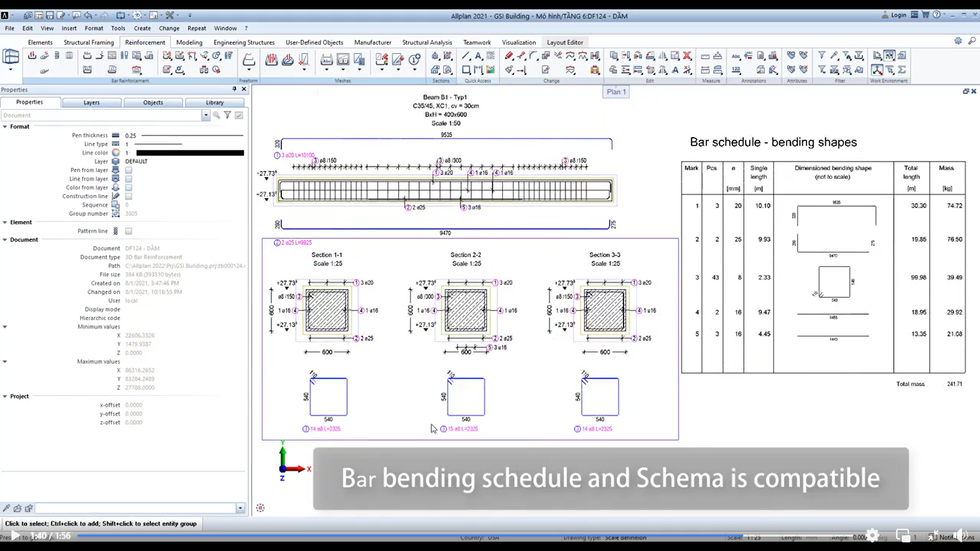Click the settings gear at ribbon right
Viewport: 980px width, 551px height.
[958, 42]
